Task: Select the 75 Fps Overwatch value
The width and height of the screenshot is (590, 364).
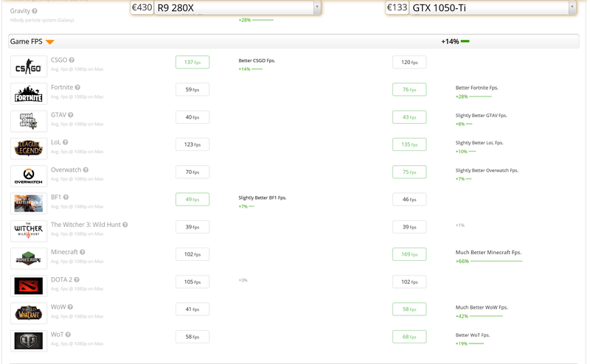Action: tap(409, 172)
